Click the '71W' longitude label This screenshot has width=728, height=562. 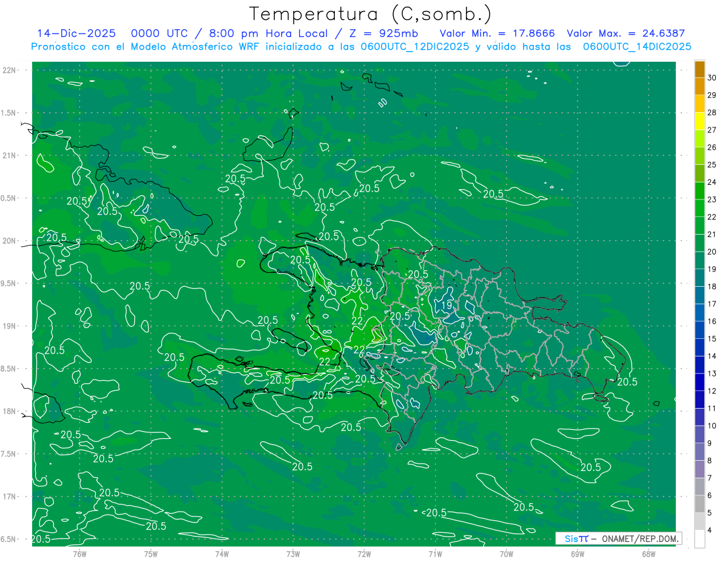tap(435, 554)
